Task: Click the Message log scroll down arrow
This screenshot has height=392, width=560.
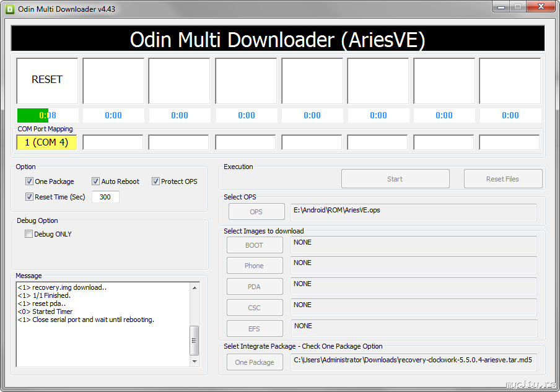Action: [195, 361]
